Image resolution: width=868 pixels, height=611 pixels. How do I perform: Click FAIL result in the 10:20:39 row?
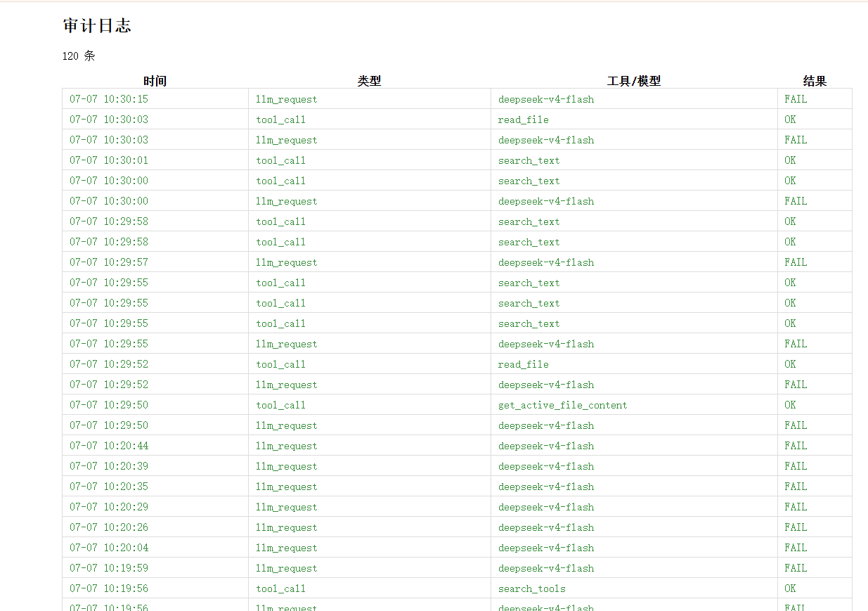coord(796,466)
